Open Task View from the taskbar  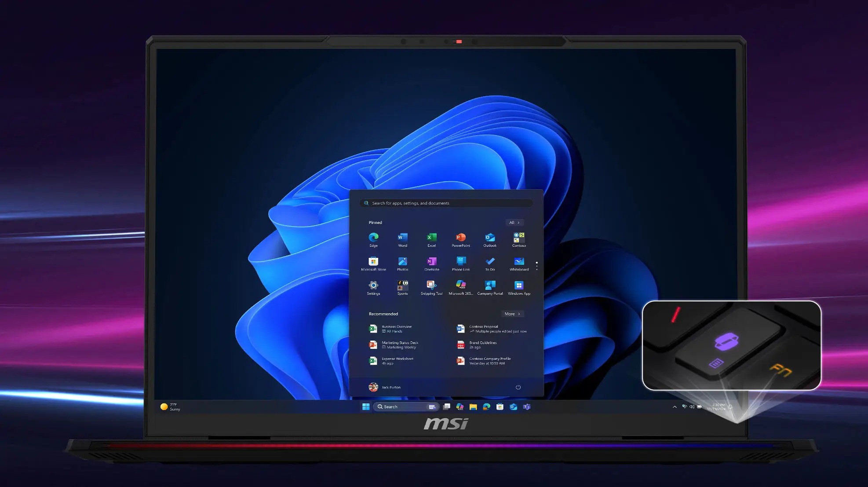pos(447,407)
